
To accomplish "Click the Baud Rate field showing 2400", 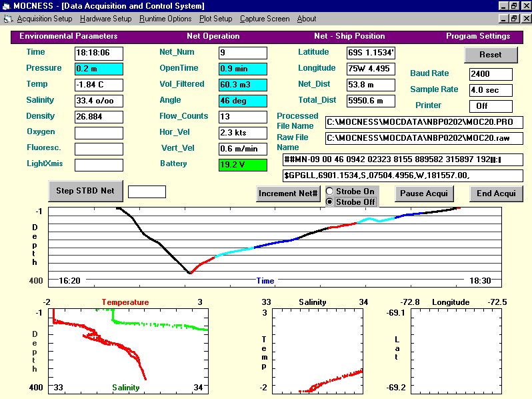I will tap(491, 74).
